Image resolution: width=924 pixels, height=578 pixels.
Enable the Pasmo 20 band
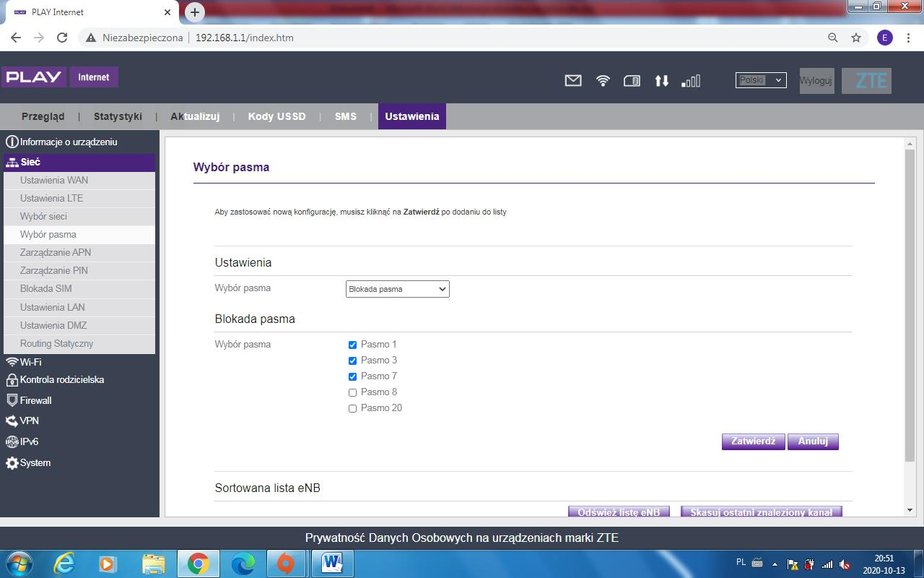[352, 408]
